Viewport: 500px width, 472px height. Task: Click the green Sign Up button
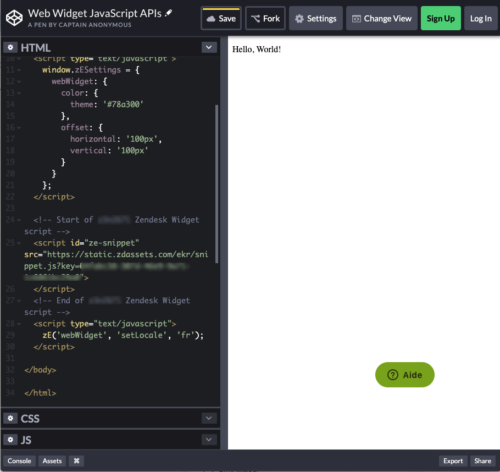click(x=441, y=19)
